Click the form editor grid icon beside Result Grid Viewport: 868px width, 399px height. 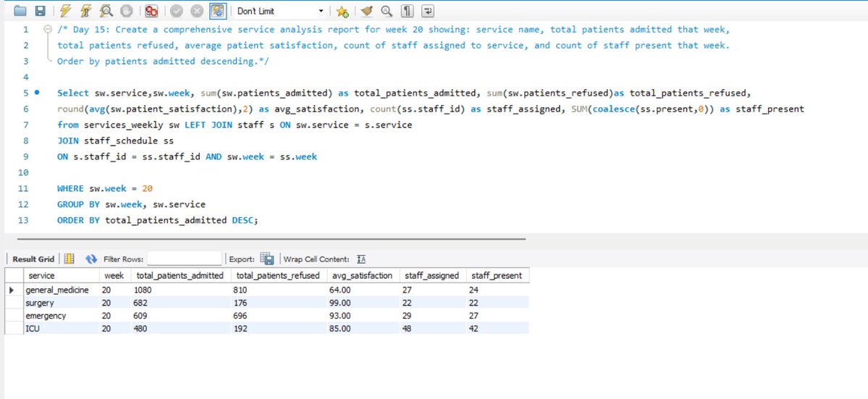click(69, 259)
